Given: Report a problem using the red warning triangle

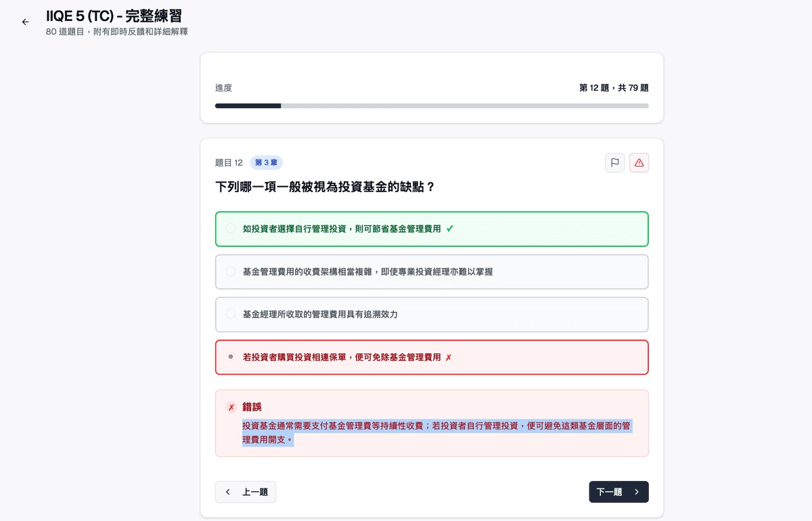Looking at the screenshot, I should pos(639,162).
